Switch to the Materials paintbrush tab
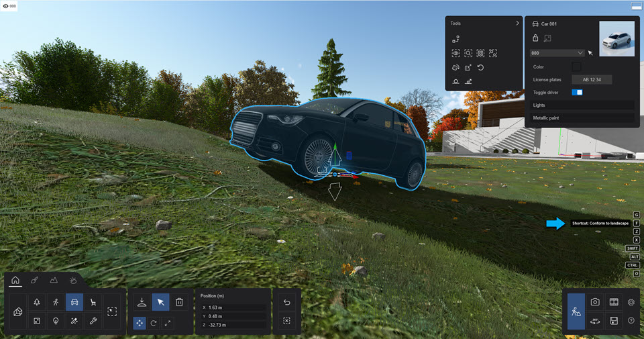This screenshot has width=644, height=339. [x=34, y=280]
